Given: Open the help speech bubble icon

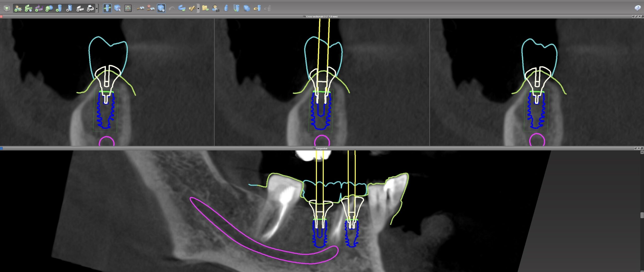Looking at the screenshot, I should pyautogui.click(x=637, y=8).
